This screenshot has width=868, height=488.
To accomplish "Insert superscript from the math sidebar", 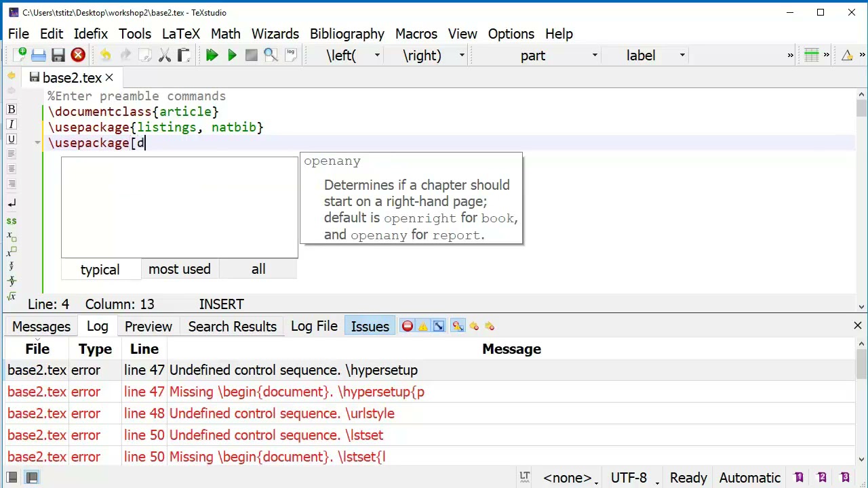I will pyautogui.click(x=12, y=252).
